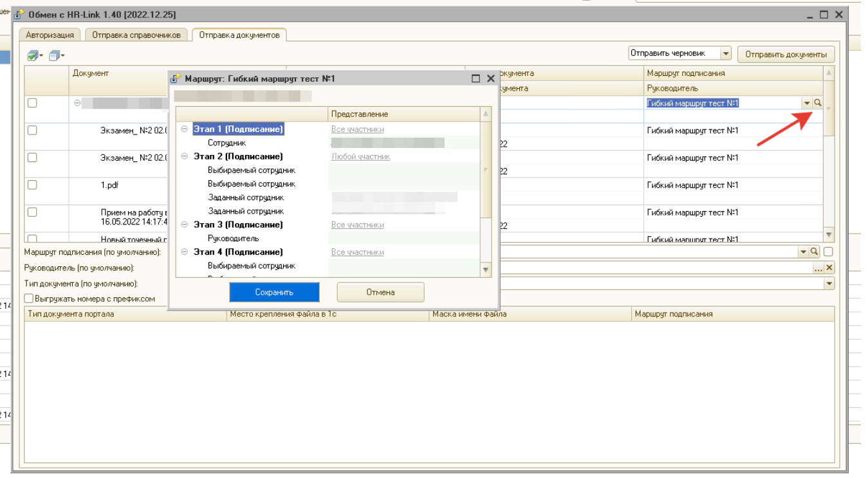Click Все участники link for Этап 4
This screenshot has width=868, height=478.
coord(357,252)
